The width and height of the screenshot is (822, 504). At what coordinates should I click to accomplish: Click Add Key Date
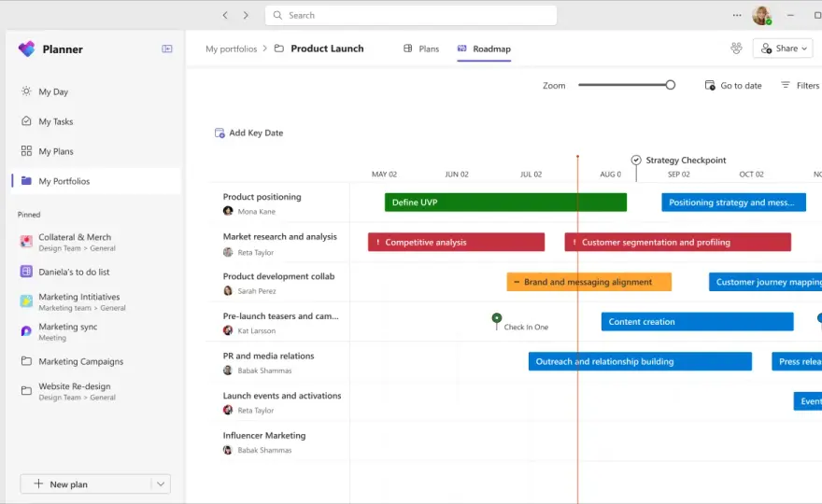click(x=249, y=133)
